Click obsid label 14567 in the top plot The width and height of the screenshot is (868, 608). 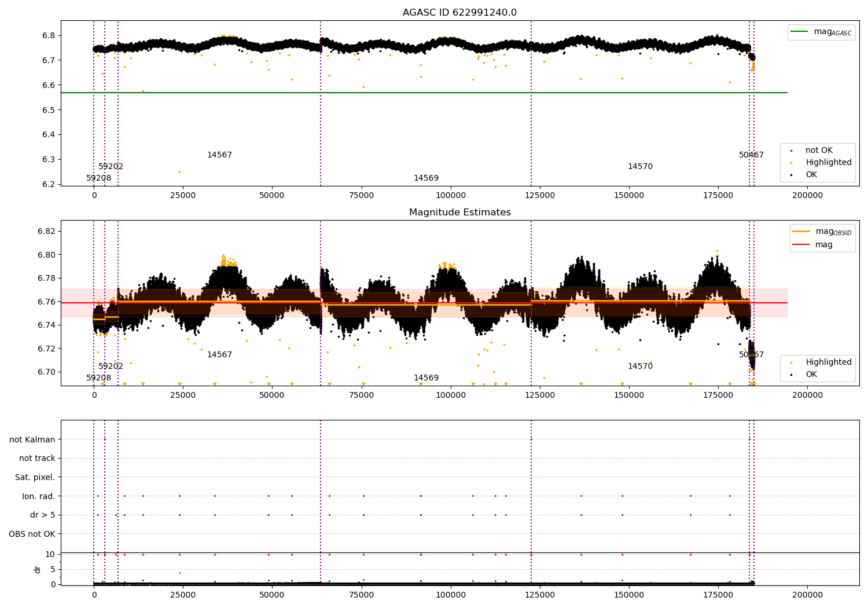219,155
